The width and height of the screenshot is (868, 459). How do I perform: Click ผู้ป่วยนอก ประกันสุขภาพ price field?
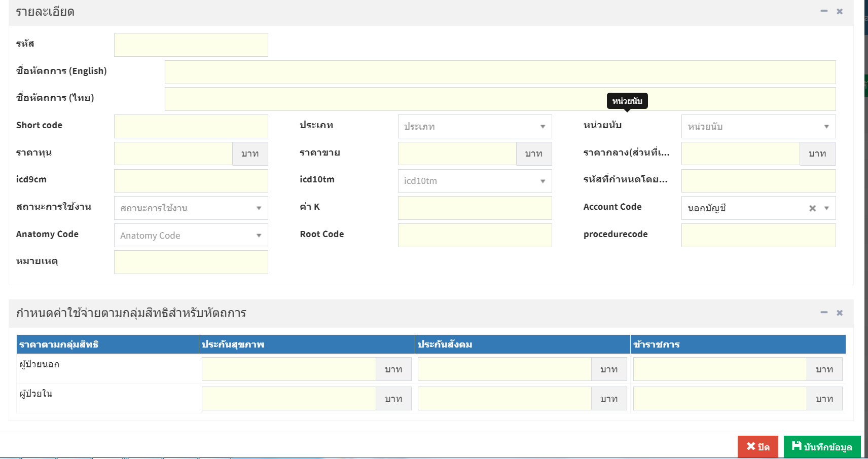[x=289, y=369]
